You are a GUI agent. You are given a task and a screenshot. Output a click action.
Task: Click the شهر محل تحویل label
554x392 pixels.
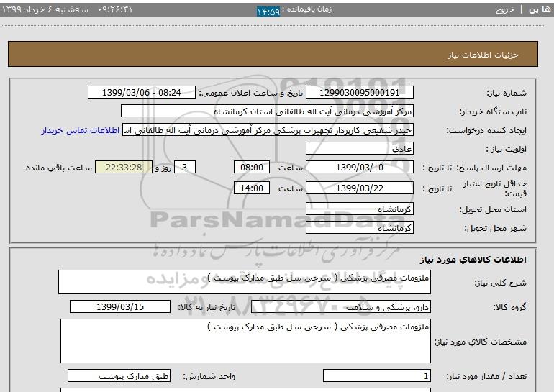pyautogui.click(x=495, y=228)
